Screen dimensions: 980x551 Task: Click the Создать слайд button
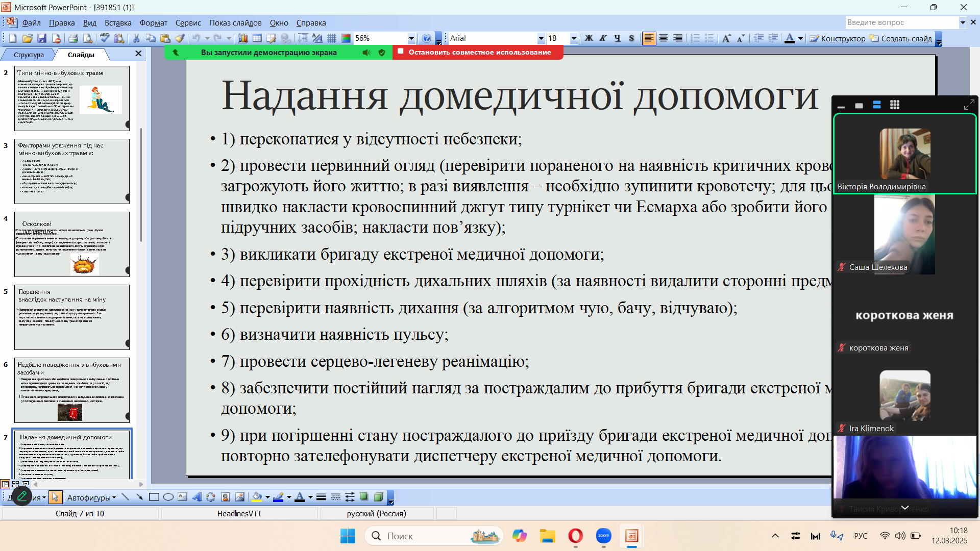pyautogui.click(x=901, y=38)
